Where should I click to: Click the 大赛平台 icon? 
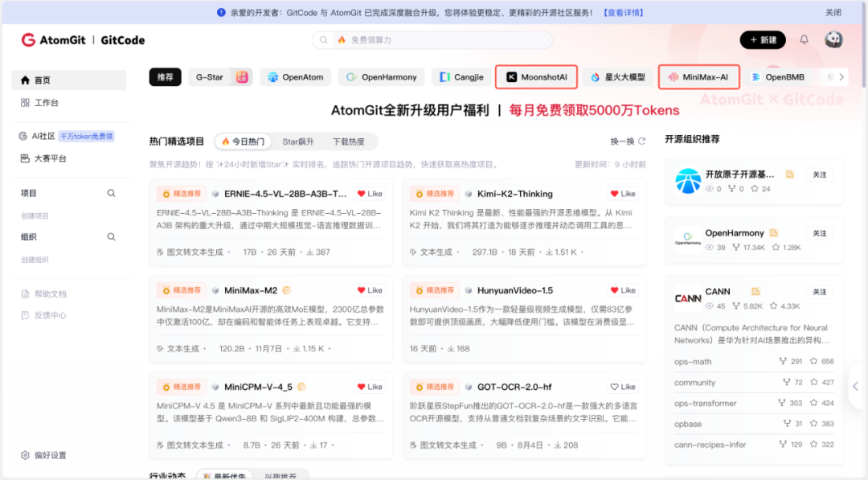click(x=25, y=158)
